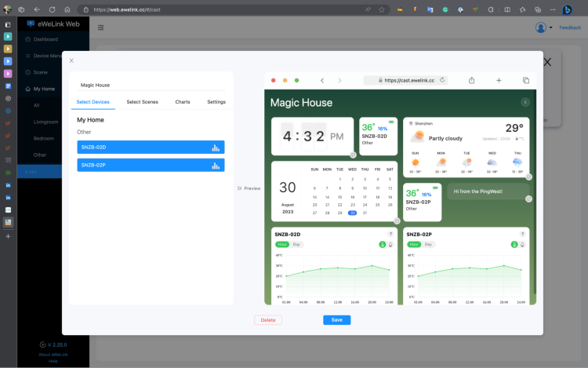588x368 pixels.
Task: Select Hour view on SNZB-02D chart
Action: (282, 245)
